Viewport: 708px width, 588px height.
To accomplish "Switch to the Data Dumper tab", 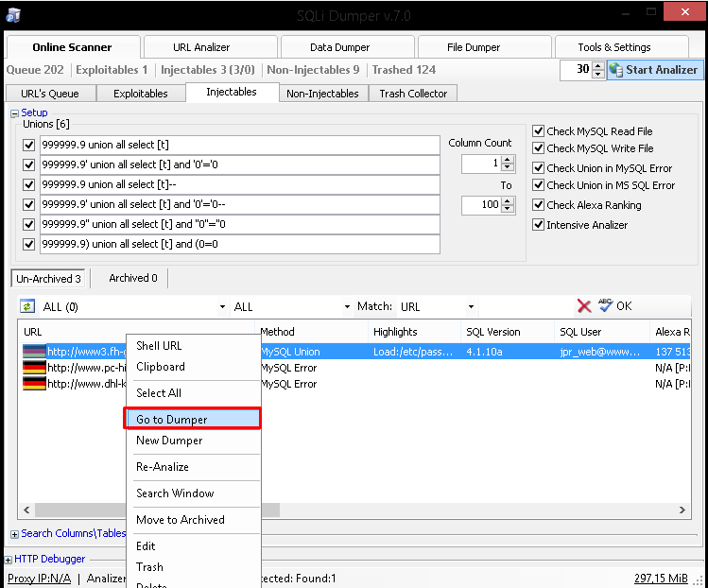I will (x=346, y=47).
